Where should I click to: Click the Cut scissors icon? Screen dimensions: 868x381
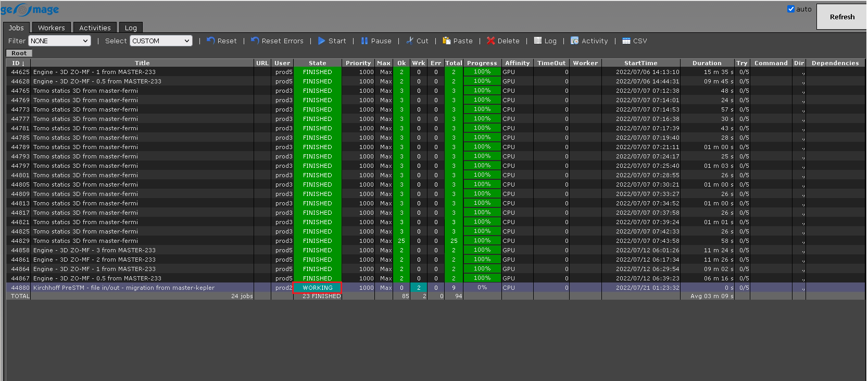(x=410, y=41)
